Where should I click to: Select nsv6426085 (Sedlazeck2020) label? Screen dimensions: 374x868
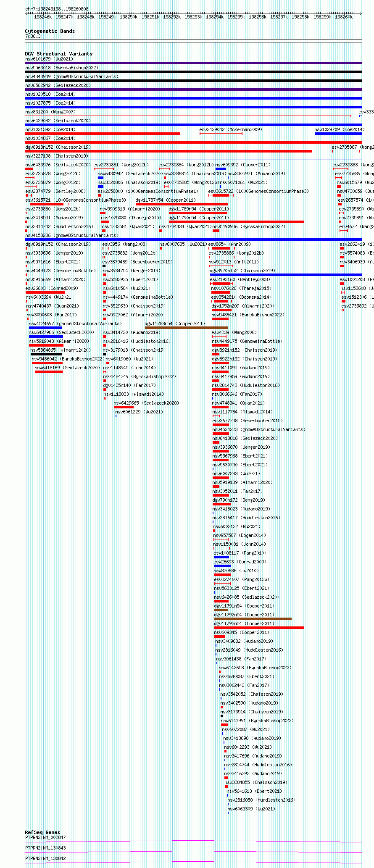247,597
